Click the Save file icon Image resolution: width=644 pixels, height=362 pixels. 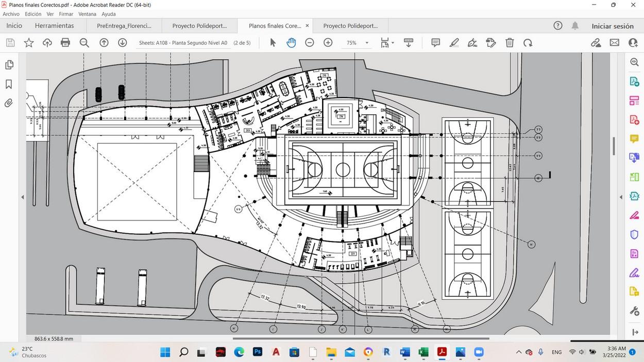pos(10,43)
